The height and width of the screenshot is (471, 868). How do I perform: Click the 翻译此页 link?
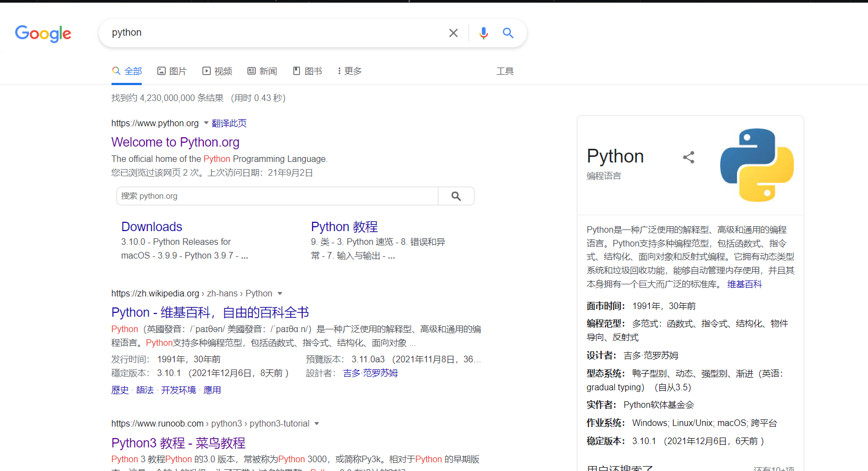pyautogui.click(x=229, y=123)
